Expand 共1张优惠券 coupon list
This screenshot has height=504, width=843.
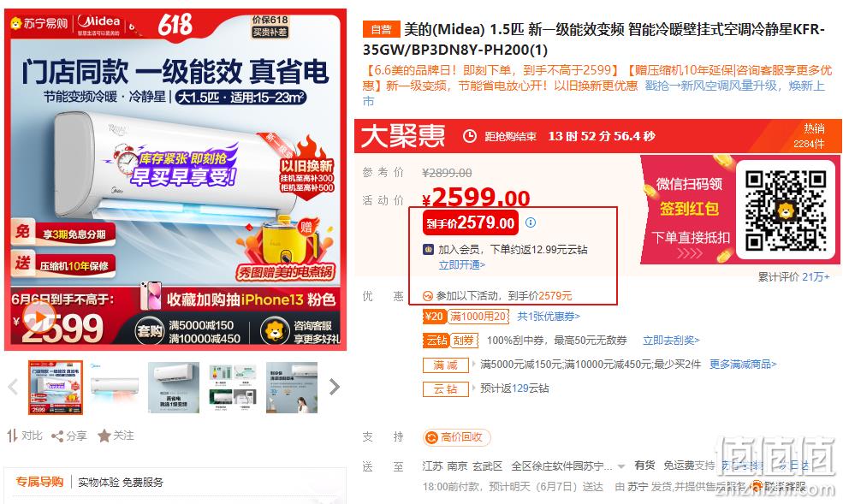pyautogui.click(x=549, y=317)
